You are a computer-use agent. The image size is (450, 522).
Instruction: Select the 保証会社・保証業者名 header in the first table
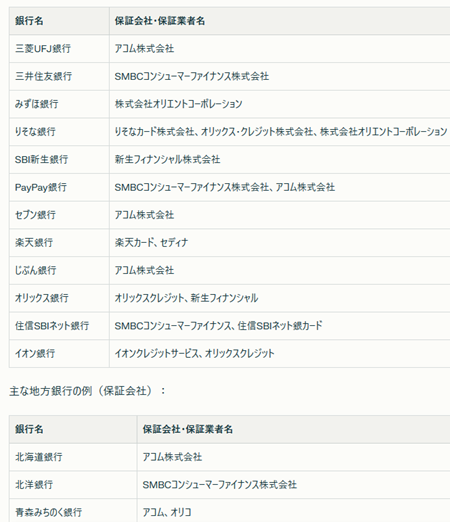[280, 21]
